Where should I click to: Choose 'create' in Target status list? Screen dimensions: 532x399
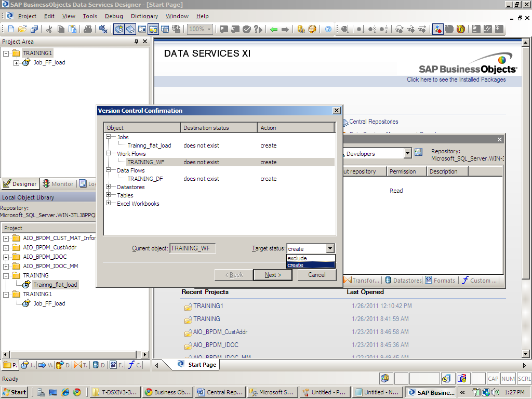311,265
